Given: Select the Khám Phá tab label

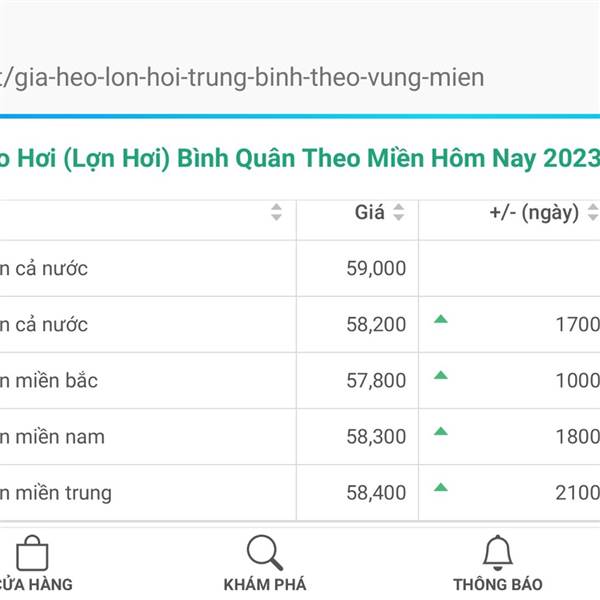Looking at the screenshot, I should pyautogui.click(x=265, y=584).
